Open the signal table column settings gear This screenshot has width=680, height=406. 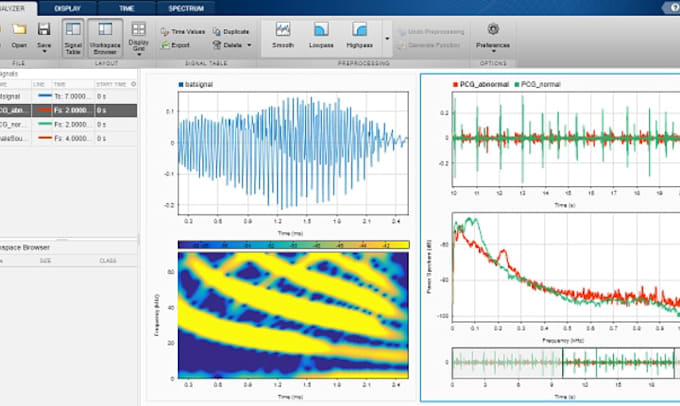click(x=133, y=84)
